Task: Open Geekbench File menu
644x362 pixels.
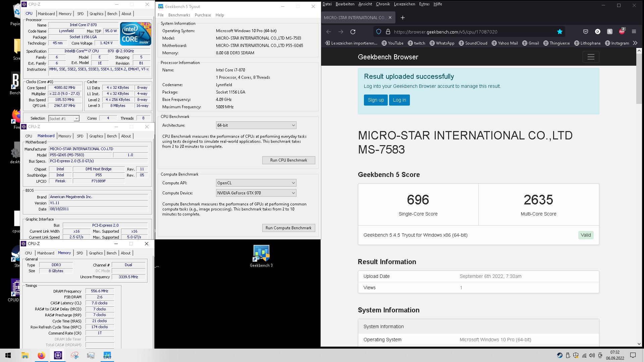Action: click(161, 15)
